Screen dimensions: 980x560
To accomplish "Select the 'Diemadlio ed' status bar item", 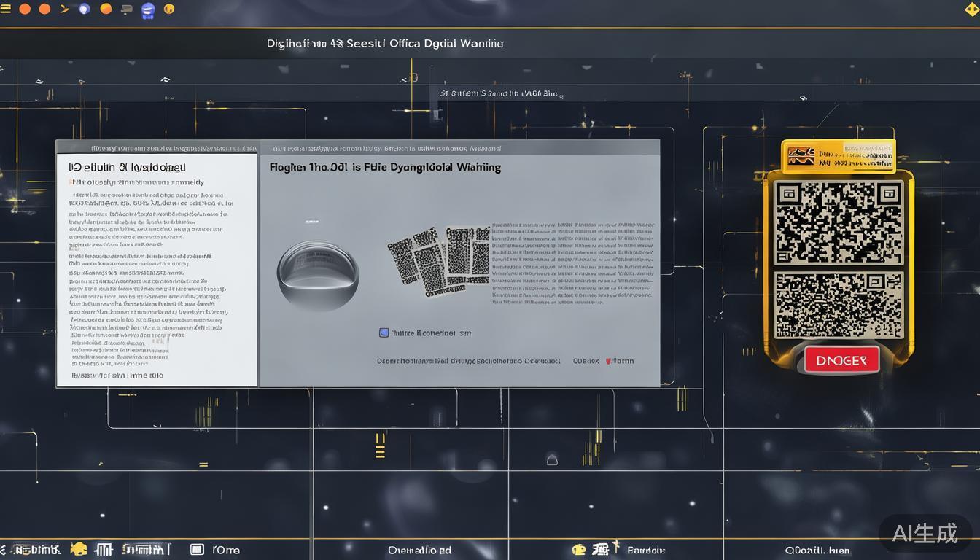I will [x=419, y=550].
